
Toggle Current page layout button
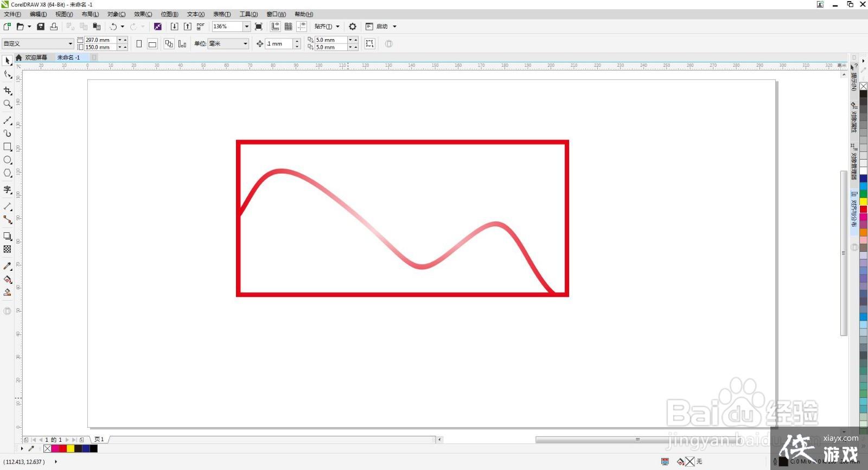(182, 43)
